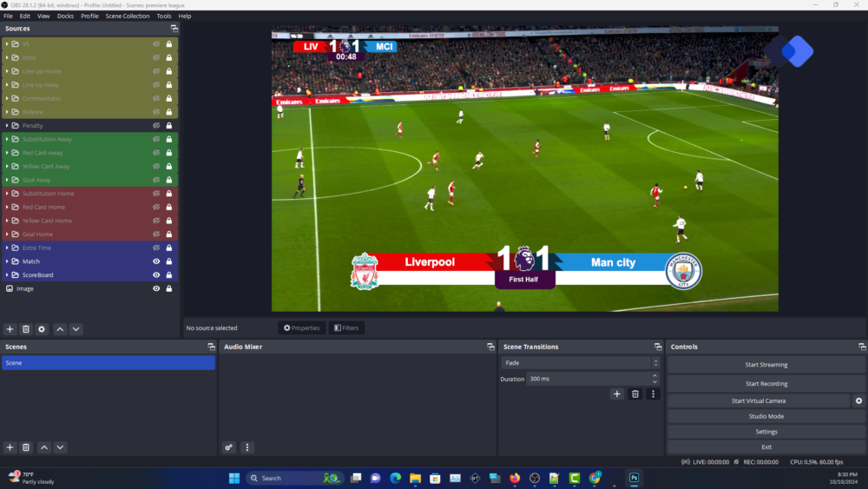Toggle lock on Penalty source
The image size is (868, 489).
(169, 126)
